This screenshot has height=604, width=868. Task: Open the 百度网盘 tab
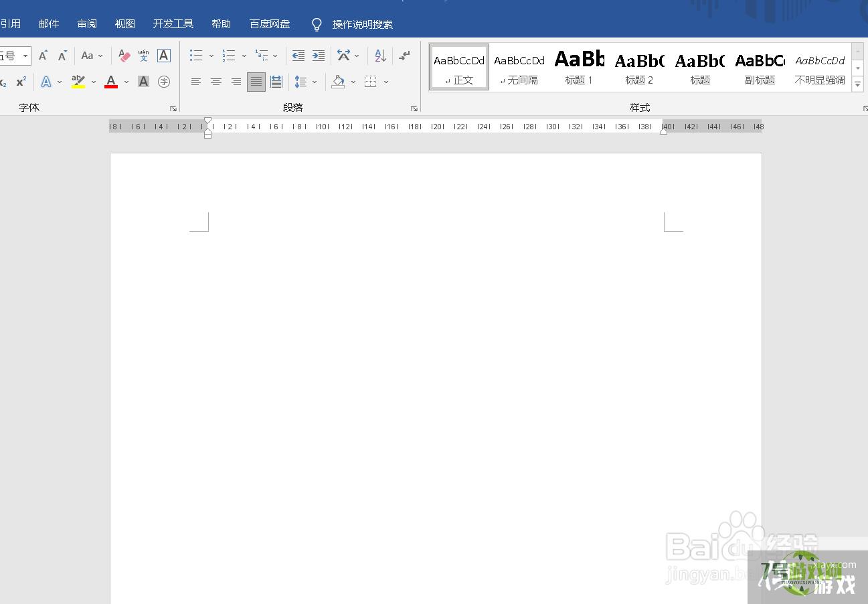(x=270, y=24)
